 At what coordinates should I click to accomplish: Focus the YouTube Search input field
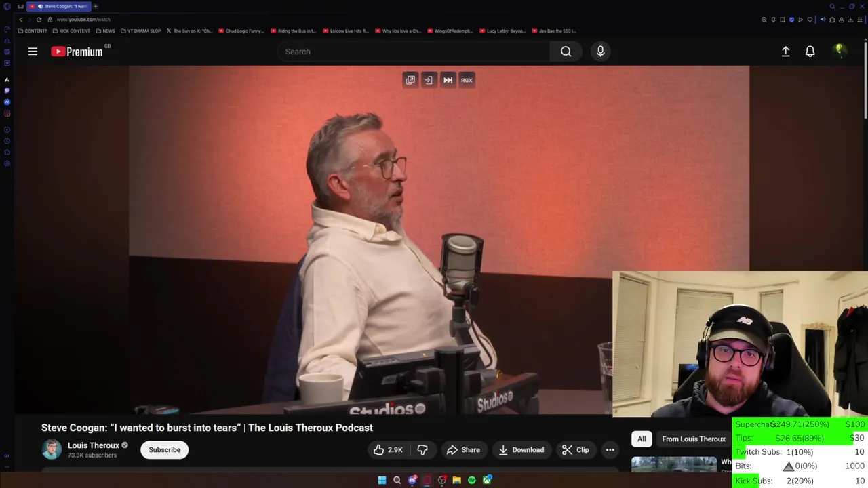point(414,52)
